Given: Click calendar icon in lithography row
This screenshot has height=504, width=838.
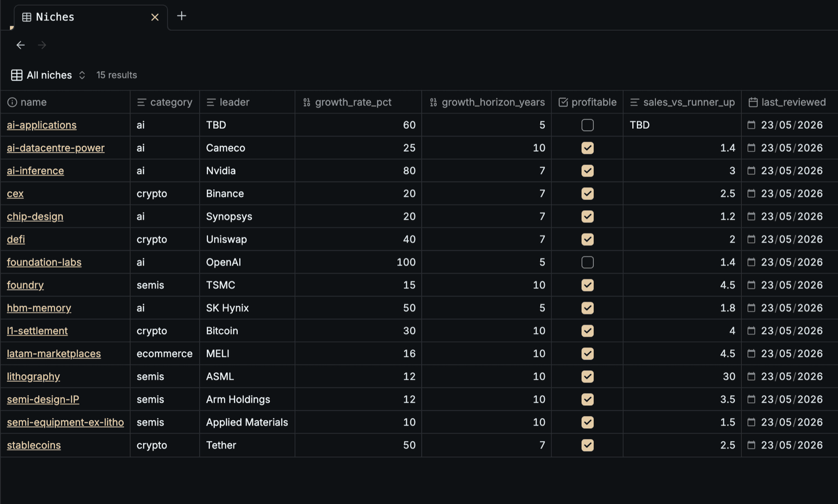Looking at the screenshot, I should point(751,376).
